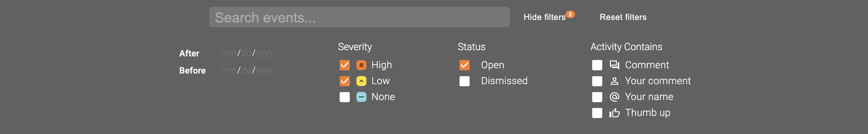Tick the Comment activity checkbox

point(597,65)
